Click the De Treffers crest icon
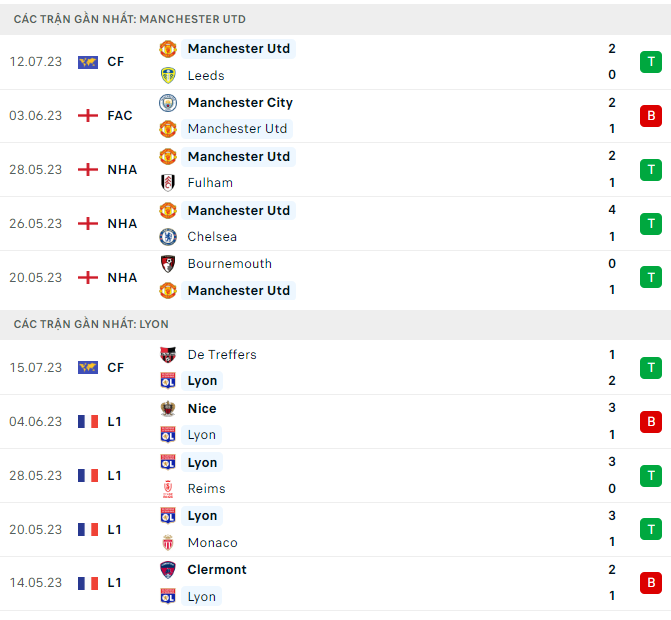This screenshot has height=620, width=671. coord(168,354)
